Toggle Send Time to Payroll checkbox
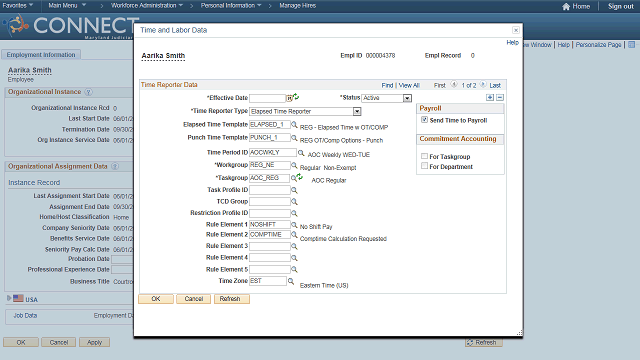Screen dimensions: 640x360 [424, 120]
